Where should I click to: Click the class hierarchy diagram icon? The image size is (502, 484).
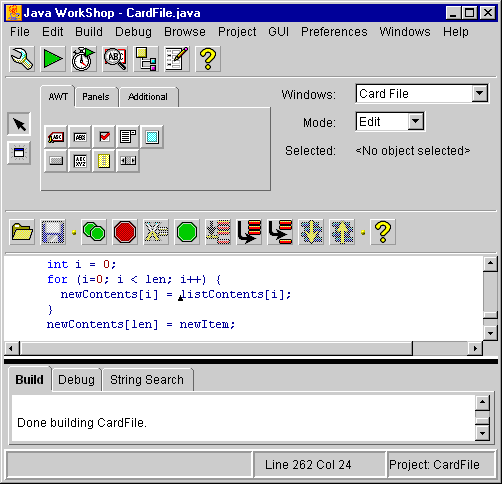(146, 59)
